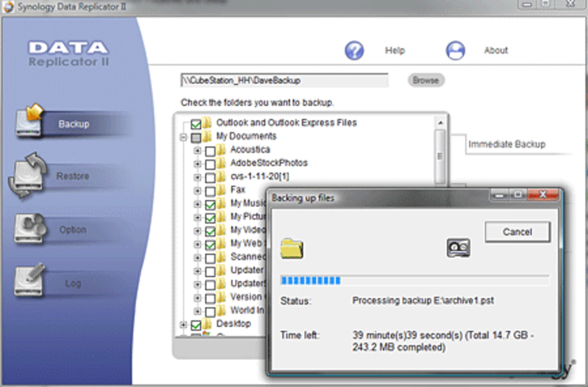Click the Acoustica folder icon
The image size is (588, 387).
(x=222, y=150)
